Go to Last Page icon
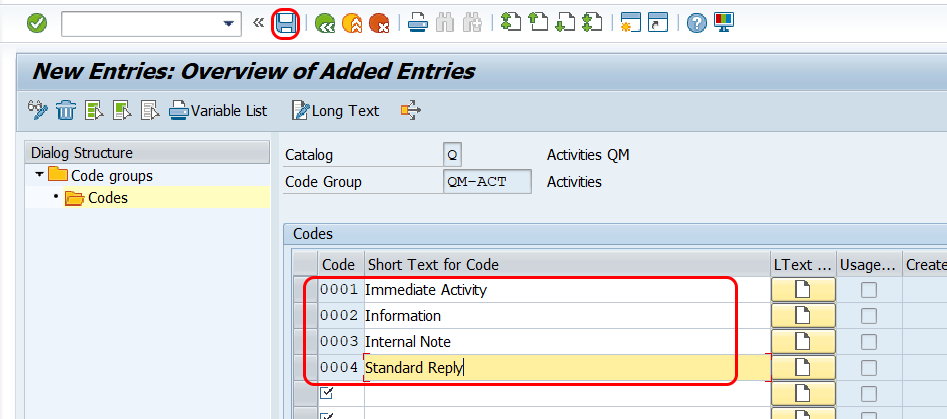This screenshot has width=947, height=419. pyautogui.click(x=592, y=24)
